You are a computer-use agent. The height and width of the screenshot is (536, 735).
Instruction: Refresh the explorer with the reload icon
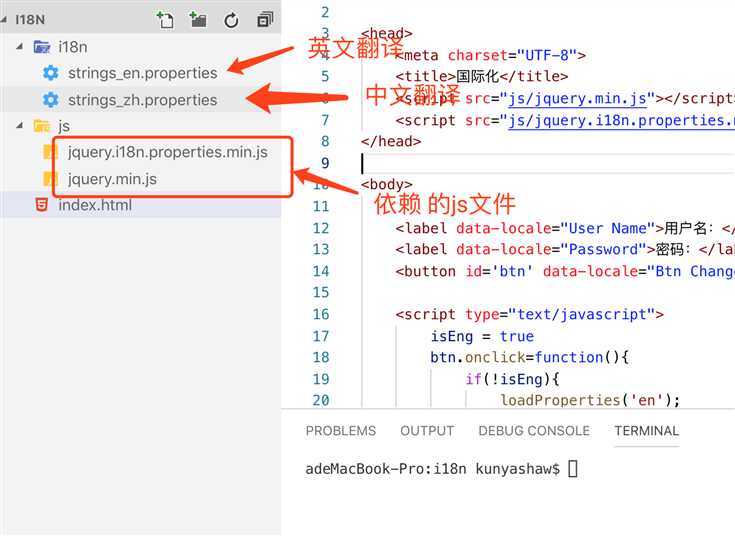[x=231, y=20]
